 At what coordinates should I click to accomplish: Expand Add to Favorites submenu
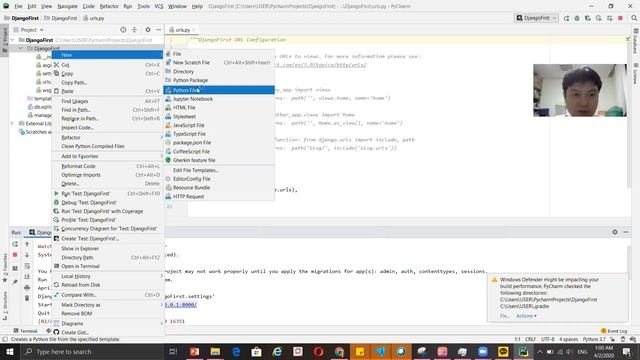point(107,156)
